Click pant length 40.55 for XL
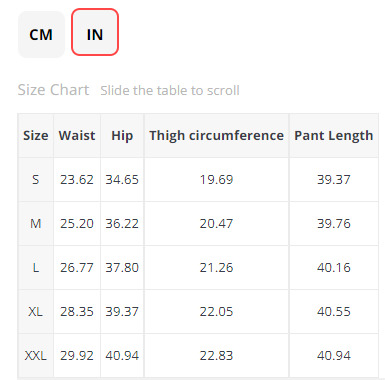385x380 pixels. coord(334,312)
